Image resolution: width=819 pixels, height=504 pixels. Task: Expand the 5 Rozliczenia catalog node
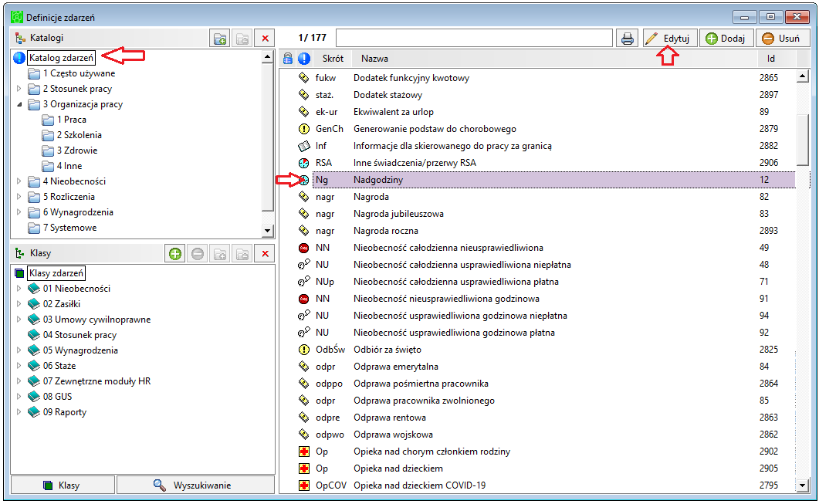[x=19, y=197]
